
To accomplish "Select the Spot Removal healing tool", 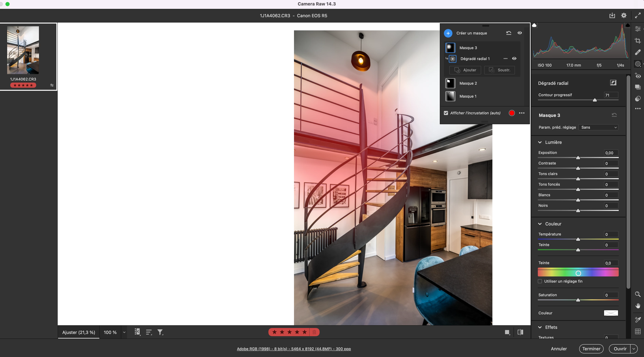I will (638, 52).
